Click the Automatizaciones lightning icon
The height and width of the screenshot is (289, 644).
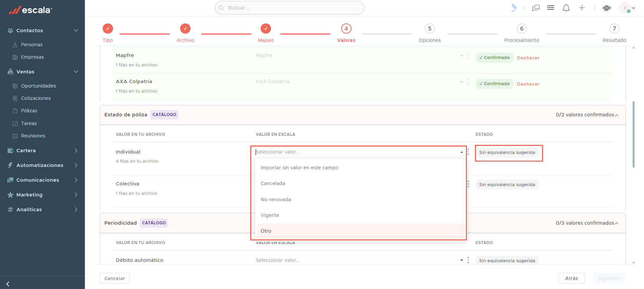click(10, 165)
